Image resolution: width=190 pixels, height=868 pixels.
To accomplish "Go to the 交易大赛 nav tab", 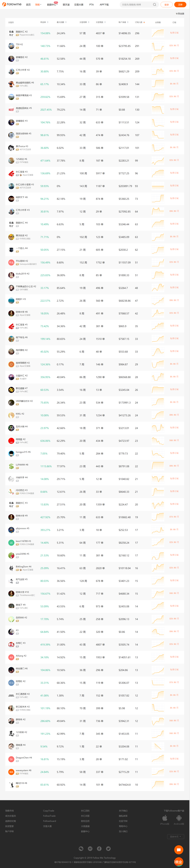I will [x=79, y=5].
